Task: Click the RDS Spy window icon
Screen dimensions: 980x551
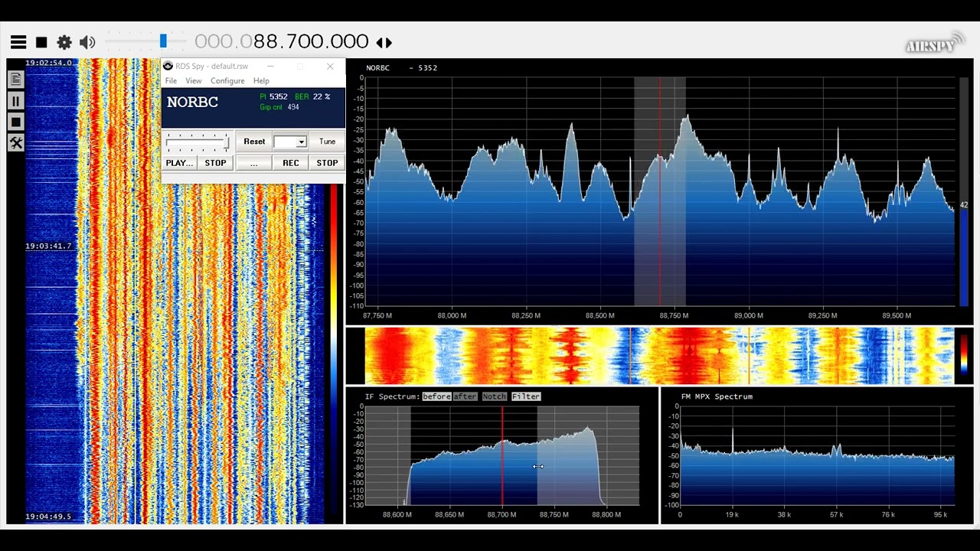Action: click(168, 66)
